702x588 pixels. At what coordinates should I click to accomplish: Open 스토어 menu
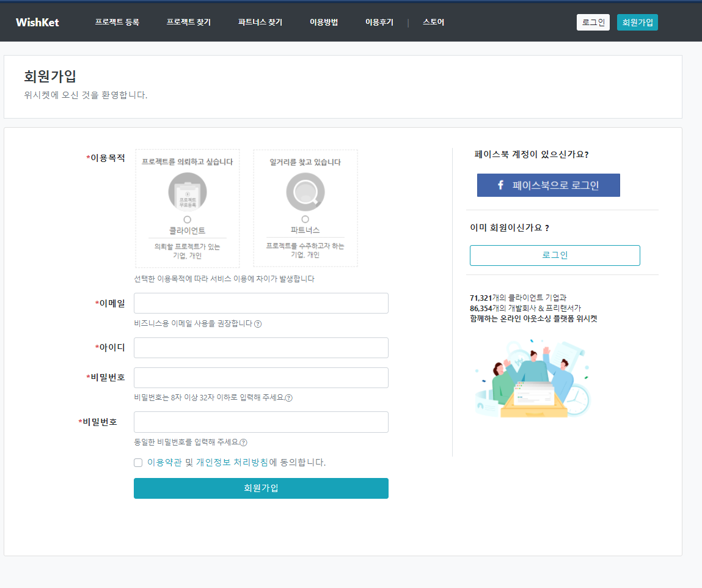point(433,22)
